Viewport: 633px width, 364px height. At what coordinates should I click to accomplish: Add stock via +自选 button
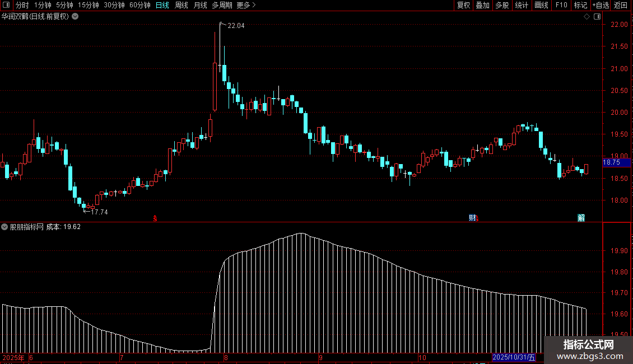pyautogui.click(x=601, y=5)
